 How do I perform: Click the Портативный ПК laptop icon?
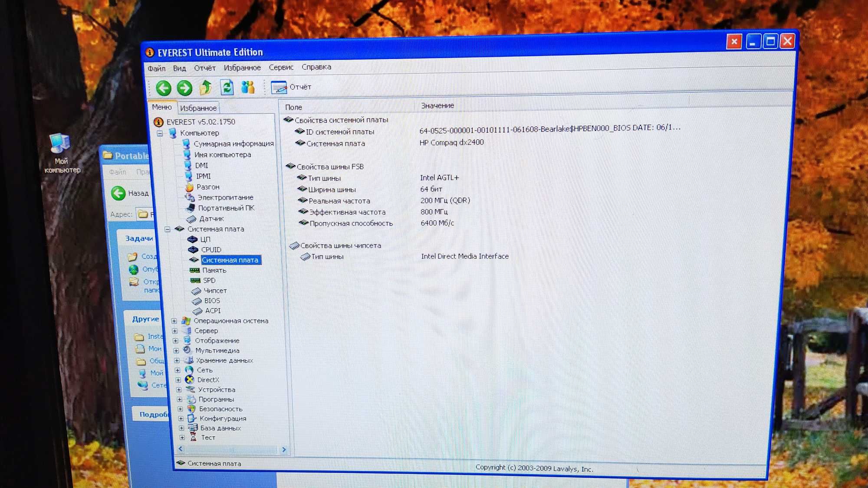191,208
